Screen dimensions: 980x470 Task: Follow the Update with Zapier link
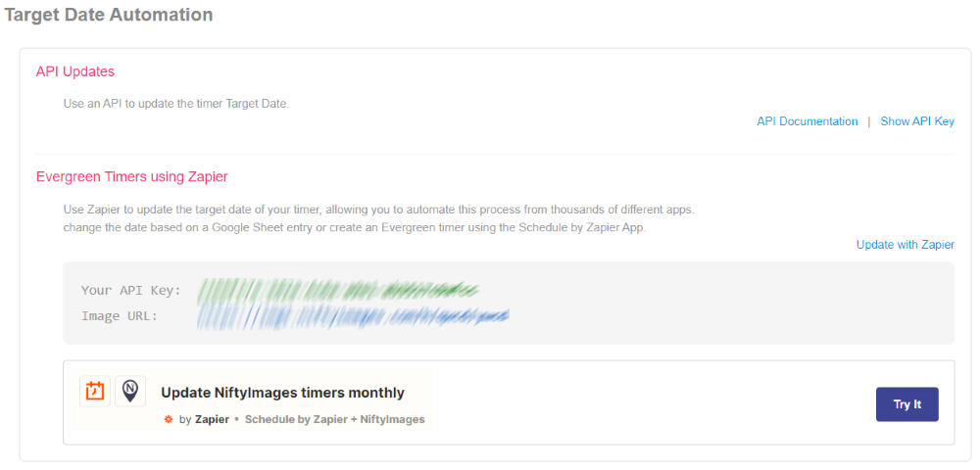click(905, 245)
